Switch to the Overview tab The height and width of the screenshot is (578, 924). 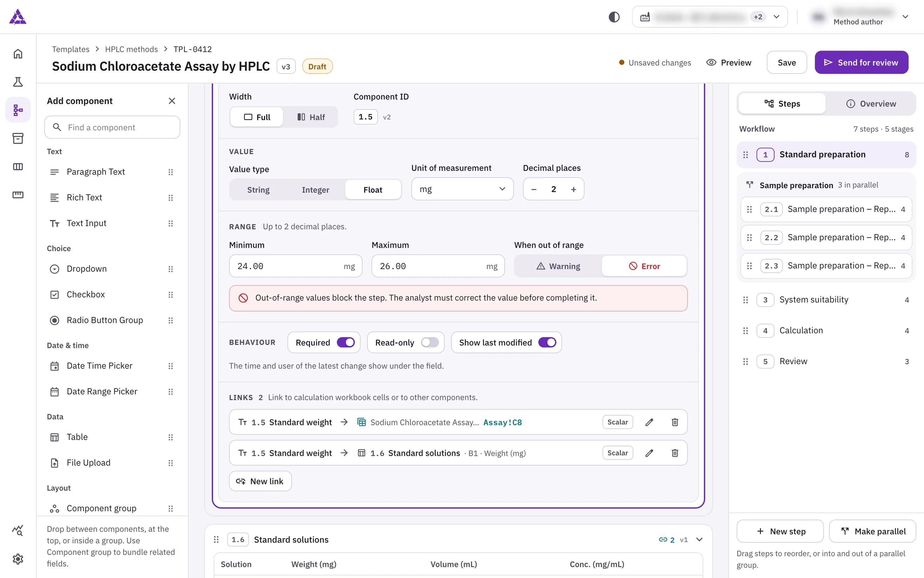click(871, 104)
